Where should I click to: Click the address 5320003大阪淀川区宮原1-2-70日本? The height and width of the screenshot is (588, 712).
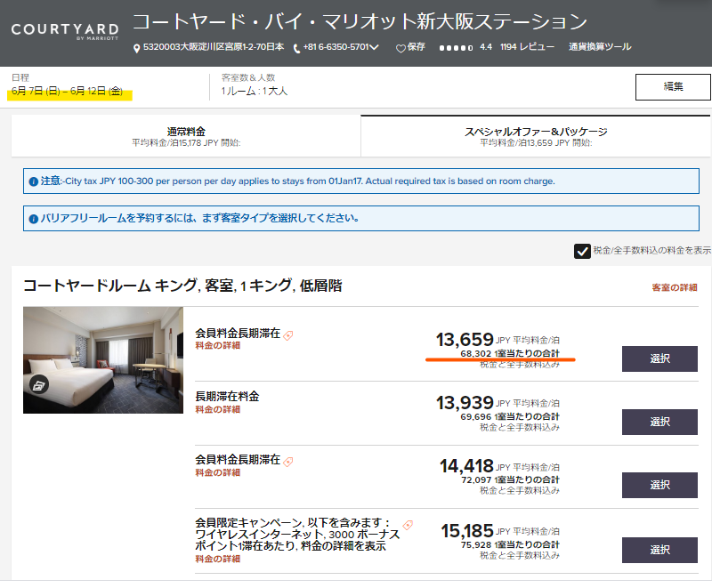214,47
